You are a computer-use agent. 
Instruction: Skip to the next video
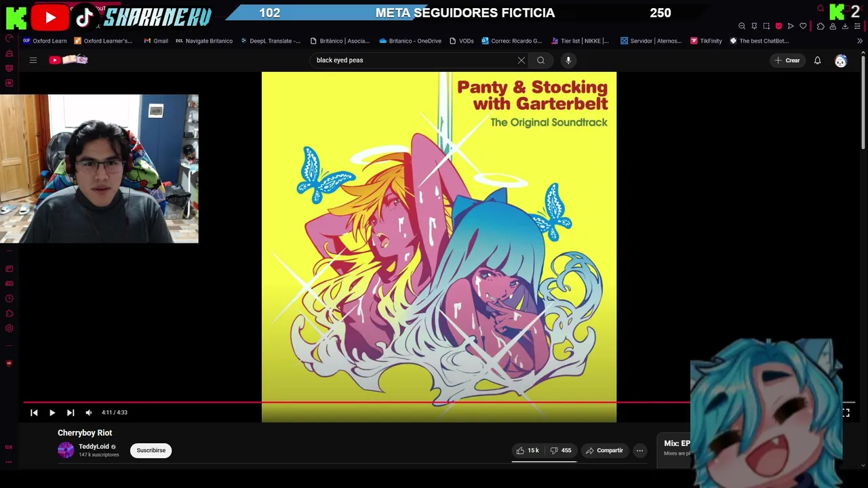71,412
